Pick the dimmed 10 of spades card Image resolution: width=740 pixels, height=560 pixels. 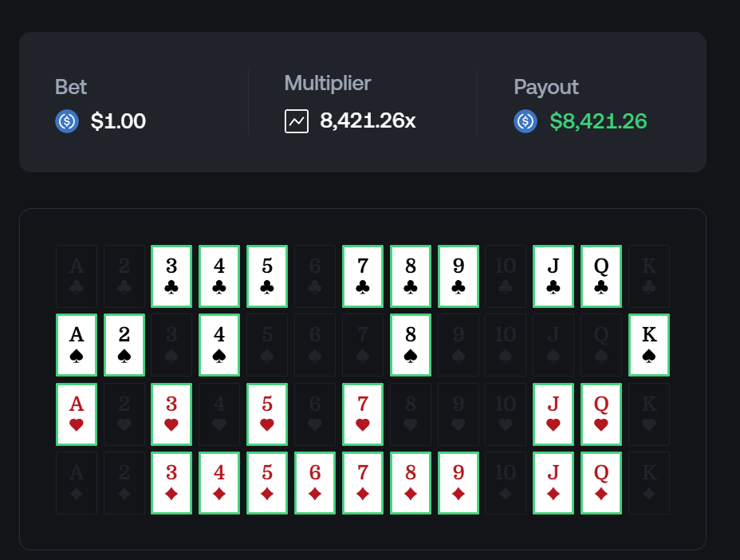pos(506,345)
